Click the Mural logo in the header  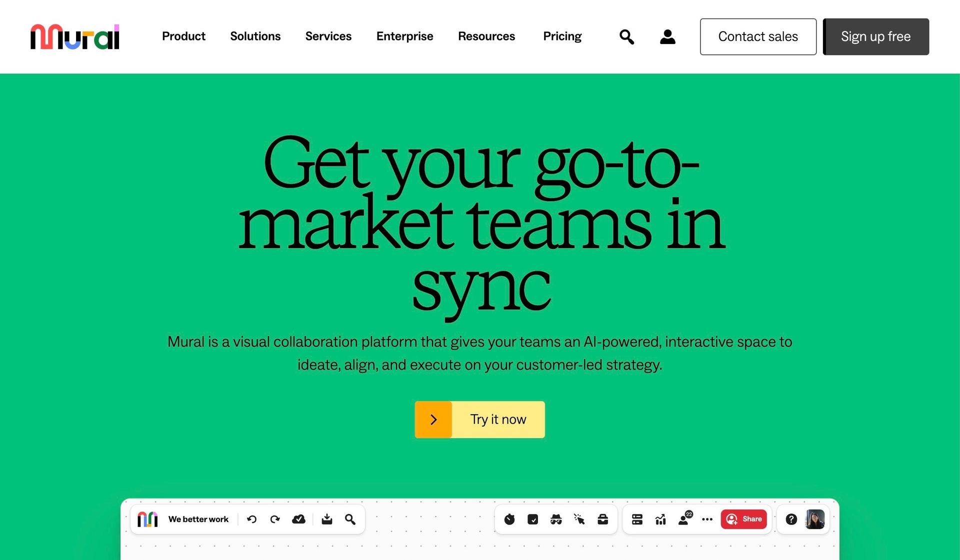(x=74, y=37)
